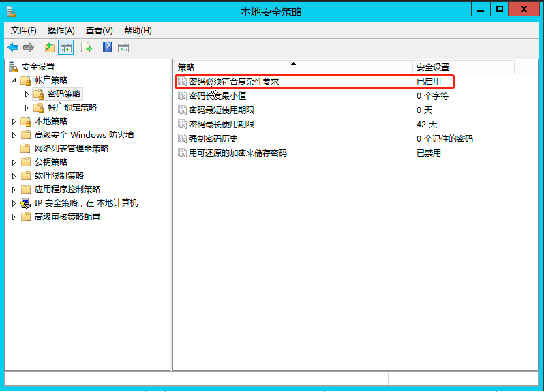Viewport: 544px width, 392px height.
Task: Click the 安全设置 root node icon
Action: (13, 67)
